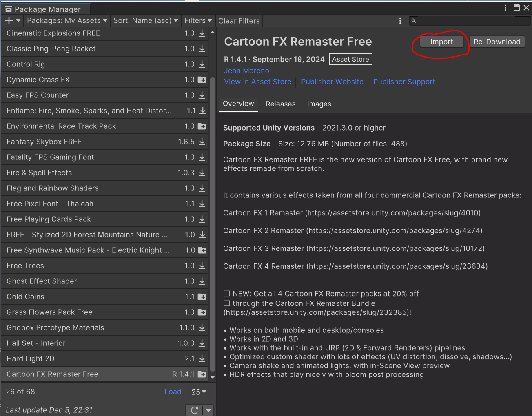The width and height of the screenshot is (532, 416).
Task: Click download icon for Free Playing Cards Pack
Action: [202, 219]
